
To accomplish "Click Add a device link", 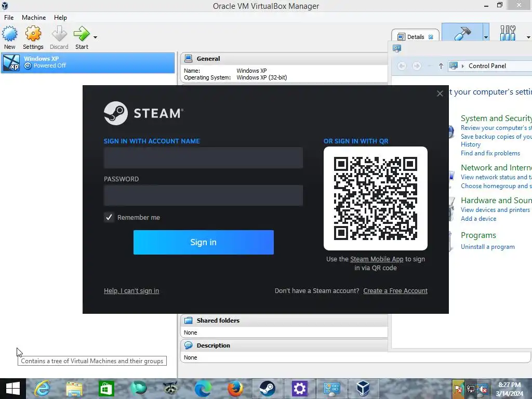I will pos(478,219).
